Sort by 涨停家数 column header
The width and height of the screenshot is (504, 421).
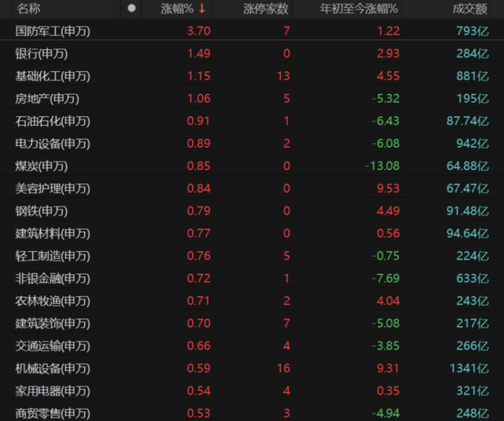coord(266,9)
